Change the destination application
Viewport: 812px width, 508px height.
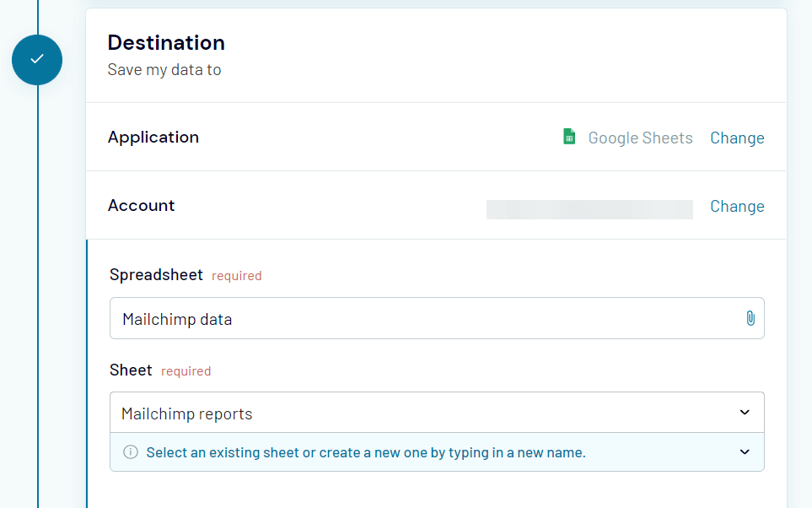coord(737,138)
